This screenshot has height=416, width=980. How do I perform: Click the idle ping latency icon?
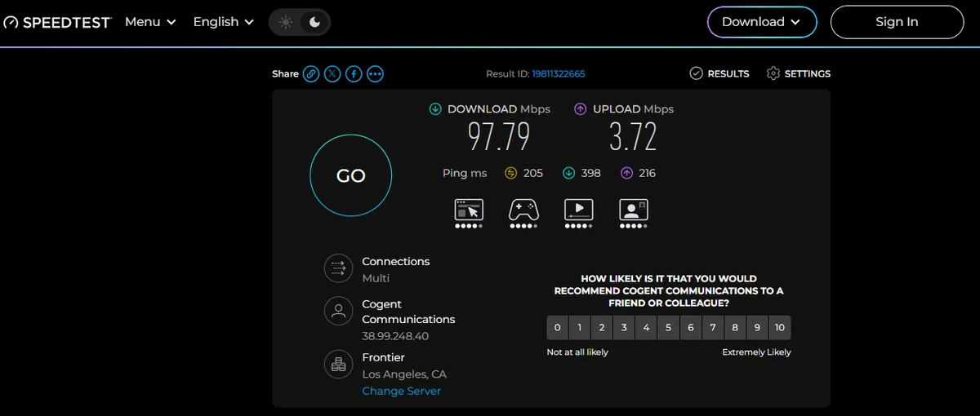tap(511, 173)
